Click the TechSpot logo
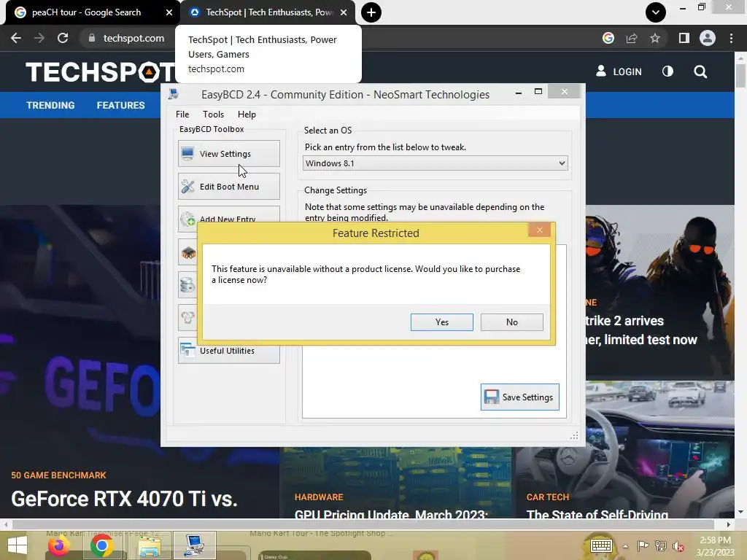 [x=101, y=72]
